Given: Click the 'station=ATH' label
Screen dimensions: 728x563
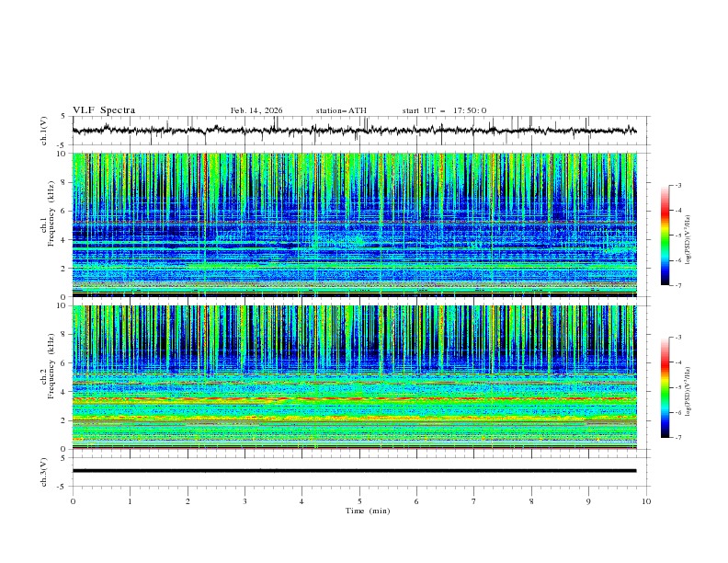Looking at the screenshot, I should click(x=341, y=110).
